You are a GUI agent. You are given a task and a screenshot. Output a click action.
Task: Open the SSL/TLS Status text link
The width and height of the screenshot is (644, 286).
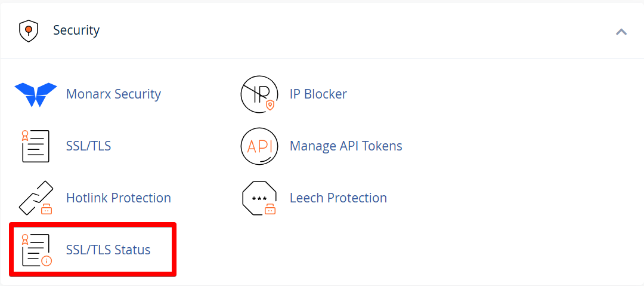(x=108, y=250)
